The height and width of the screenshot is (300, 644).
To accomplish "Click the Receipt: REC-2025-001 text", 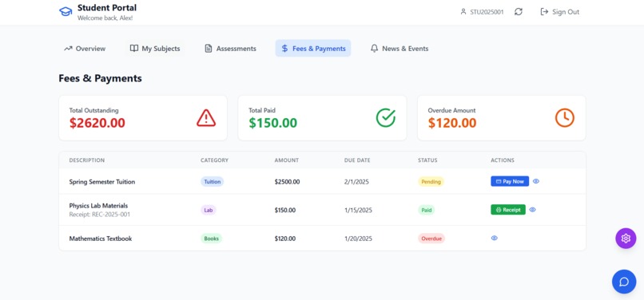I will pyautogui.click(x=99, y=214).
